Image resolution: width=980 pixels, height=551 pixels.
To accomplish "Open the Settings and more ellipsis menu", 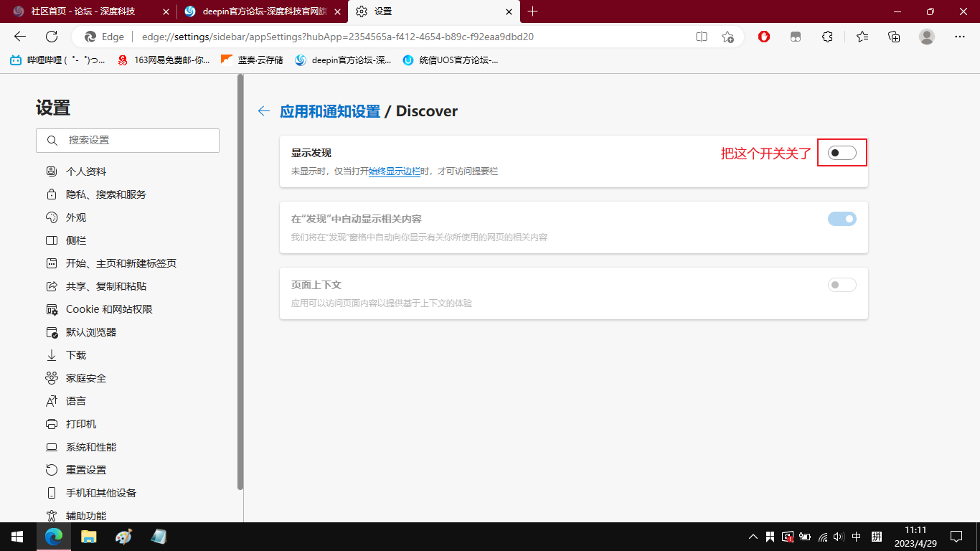I will pos(960,37).
